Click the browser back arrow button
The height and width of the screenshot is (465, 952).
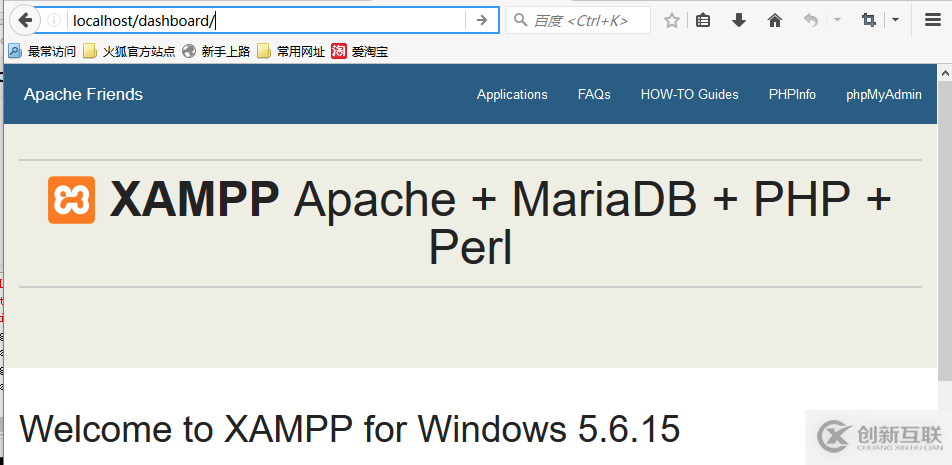pyautogui.click(x=26, y=20)
